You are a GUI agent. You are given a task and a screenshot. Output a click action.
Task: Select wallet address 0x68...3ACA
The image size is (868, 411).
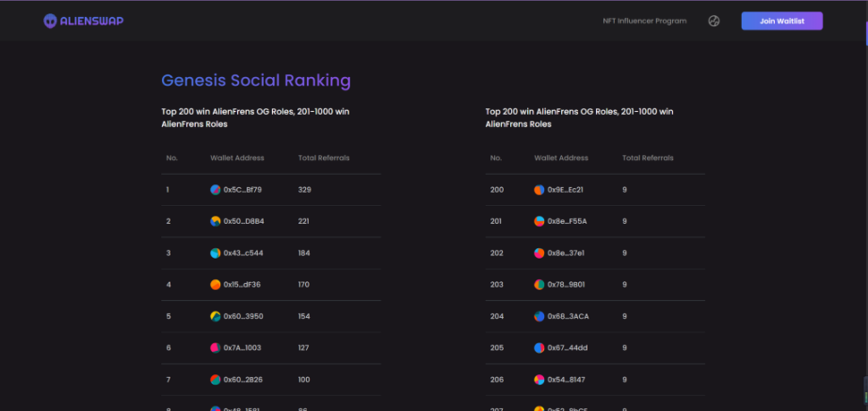point(567,316)
